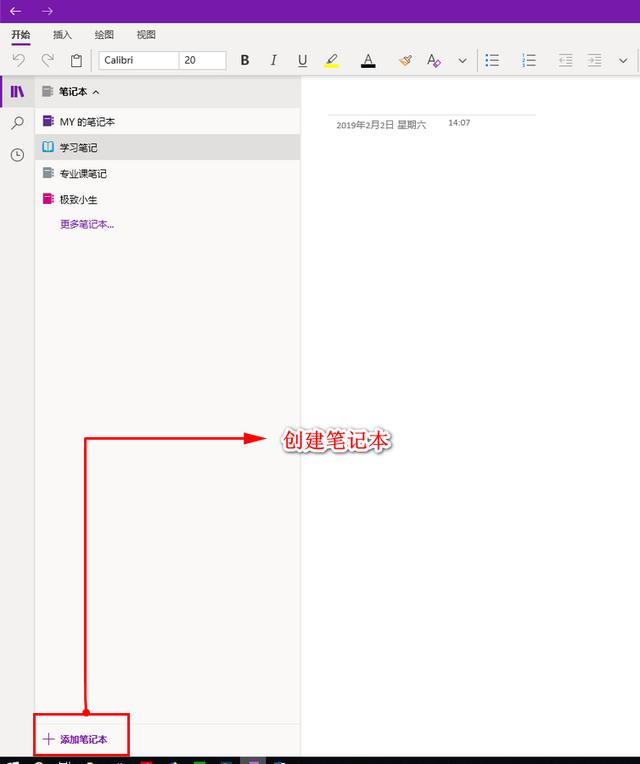Click the 更多笔记本... link
The height and width of the screenshot is (764, 640).
pyautogui.click(x=87, y=224)
